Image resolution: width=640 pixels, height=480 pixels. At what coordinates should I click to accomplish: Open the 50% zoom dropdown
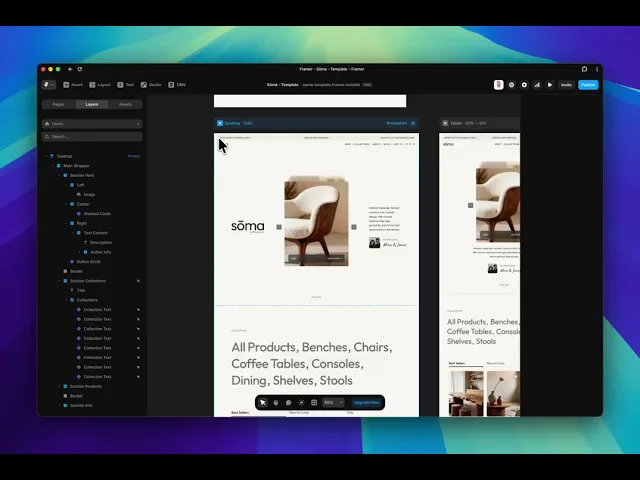333,403
